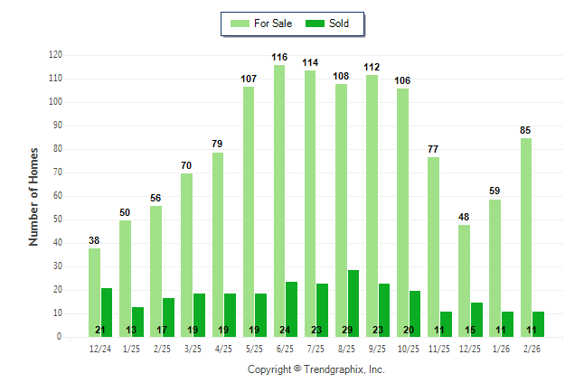The height and width of the screenshot is (392, 584).
Task: Toggle the Sold legend label
Action: point(339,23)
